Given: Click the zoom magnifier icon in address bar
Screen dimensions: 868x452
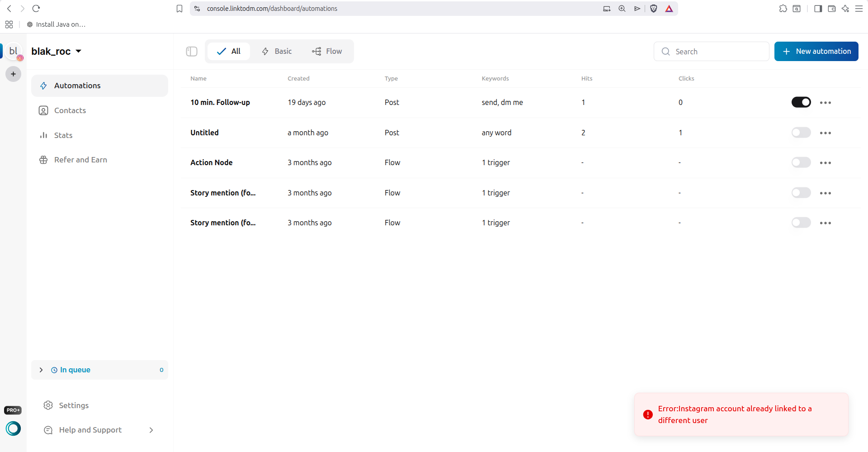Looking at the screenshot, I should 622,9.
